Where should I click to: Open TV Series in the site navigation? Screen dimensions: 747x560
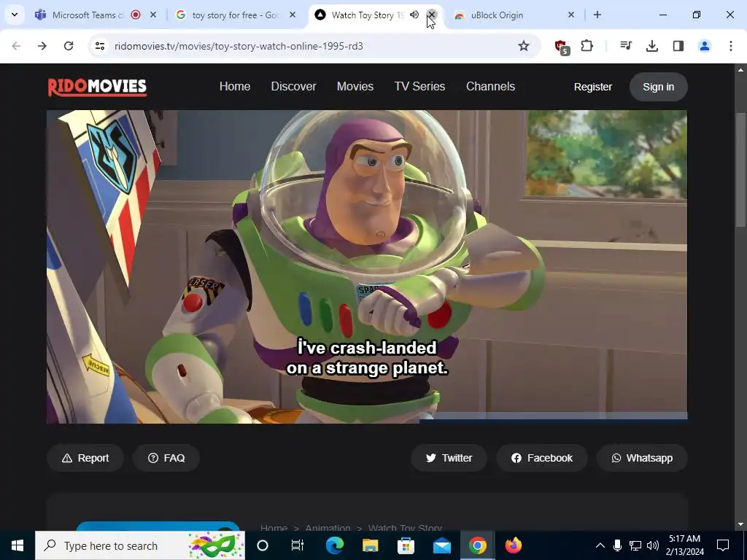[x=419, y=86]
